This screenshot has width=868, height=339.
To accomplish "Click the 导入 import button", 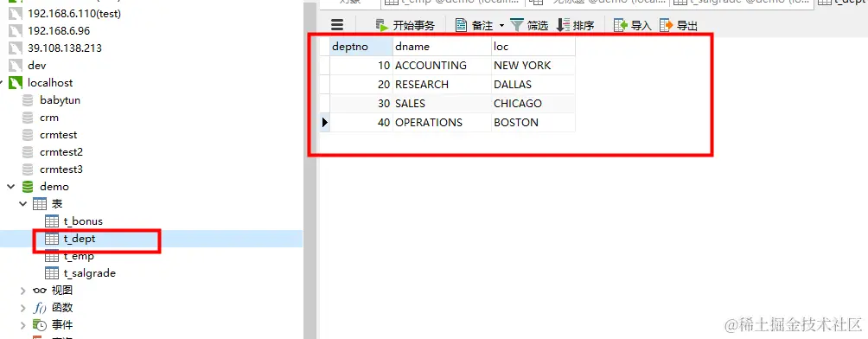I will click(632, 25).
